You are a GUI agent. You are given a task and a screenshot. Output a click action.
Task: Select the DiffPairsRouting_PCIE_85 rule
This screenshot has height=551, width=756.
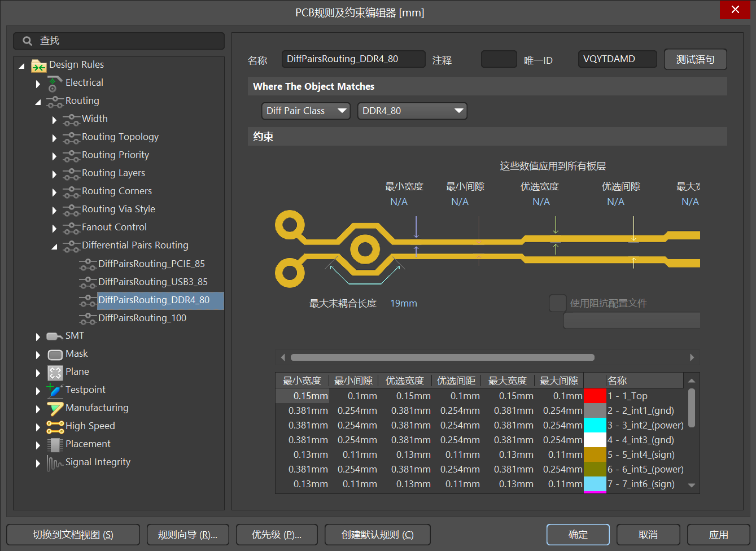(151, 264)
